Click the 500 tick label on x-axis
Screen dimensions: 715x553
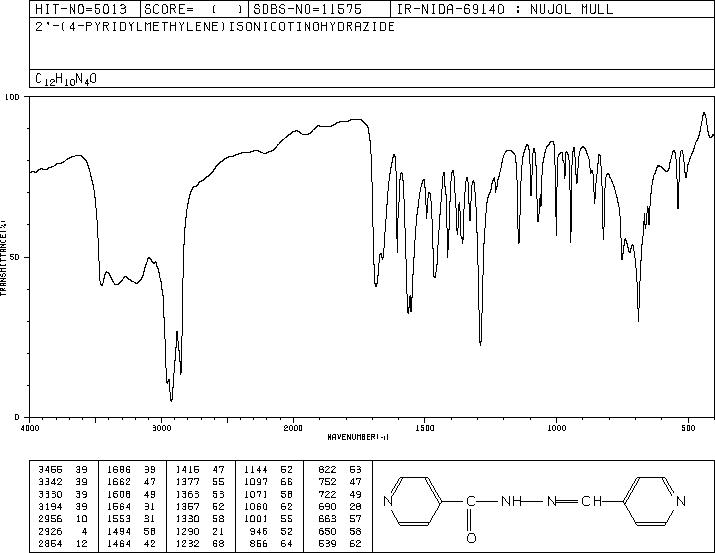tap(687, 427)
